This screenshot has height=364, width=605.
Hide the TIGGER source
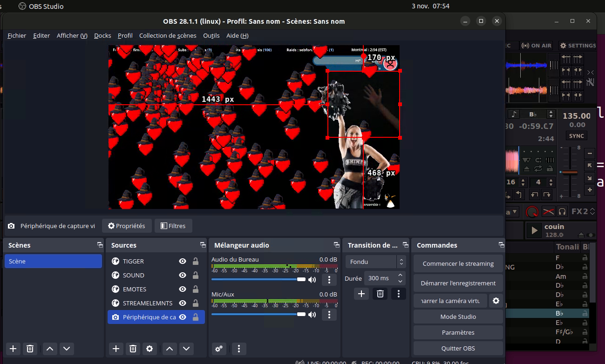183,261
